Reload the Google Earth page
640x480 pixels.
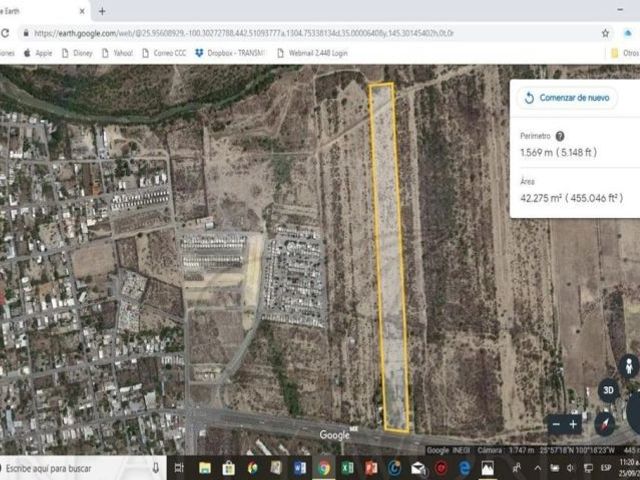pyautogui.click(x=4, y=33)
